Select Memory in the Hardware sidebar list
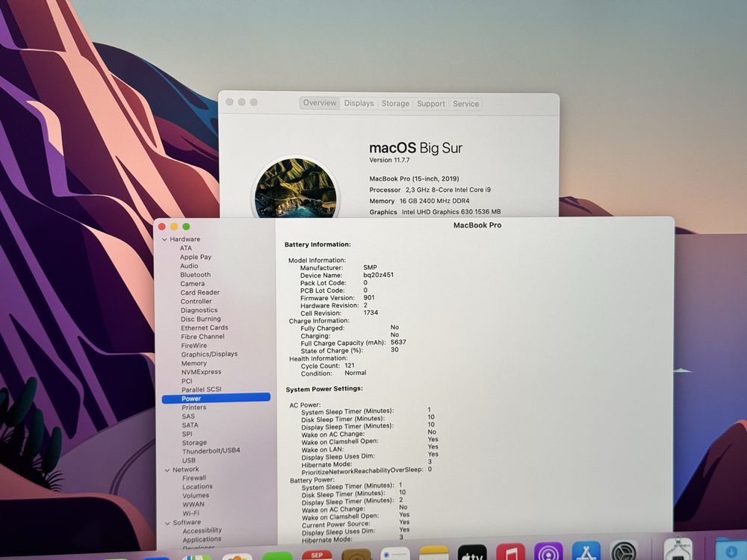747x560 pixels. (x=194, y=364)
